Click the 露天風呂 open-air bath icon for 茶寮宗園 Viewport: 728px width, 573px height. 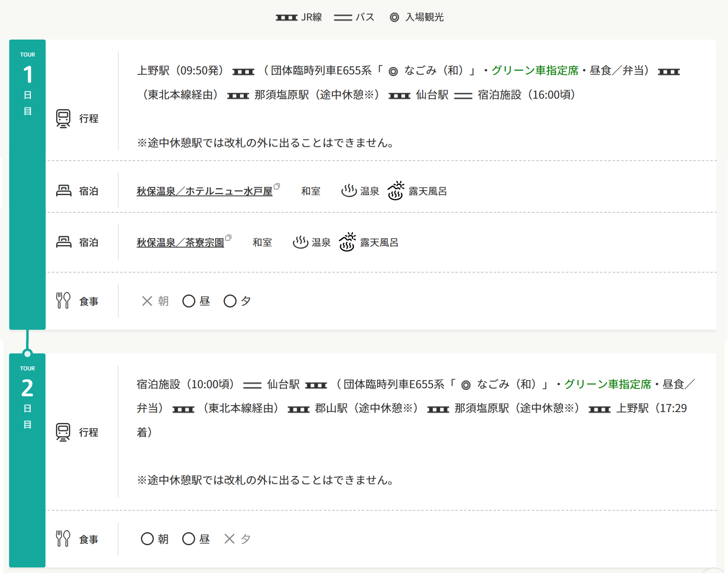347,242
